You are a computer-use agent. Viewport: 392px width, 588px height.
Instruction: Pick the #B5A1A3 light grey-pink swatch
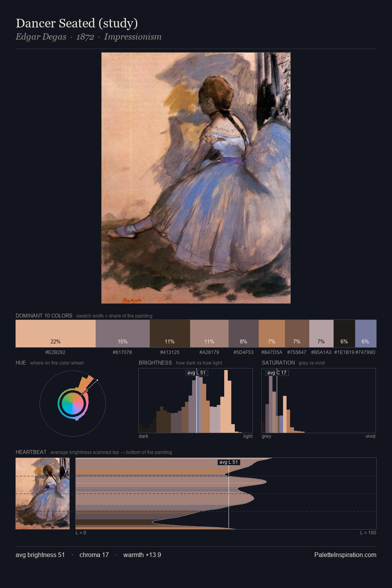[x=321, y=334]
